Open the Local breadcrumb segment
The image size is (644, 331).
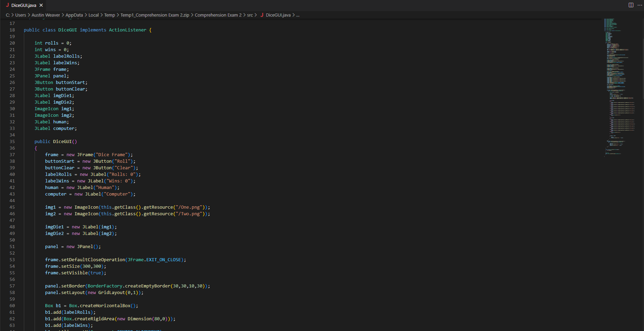click(93, 15)
